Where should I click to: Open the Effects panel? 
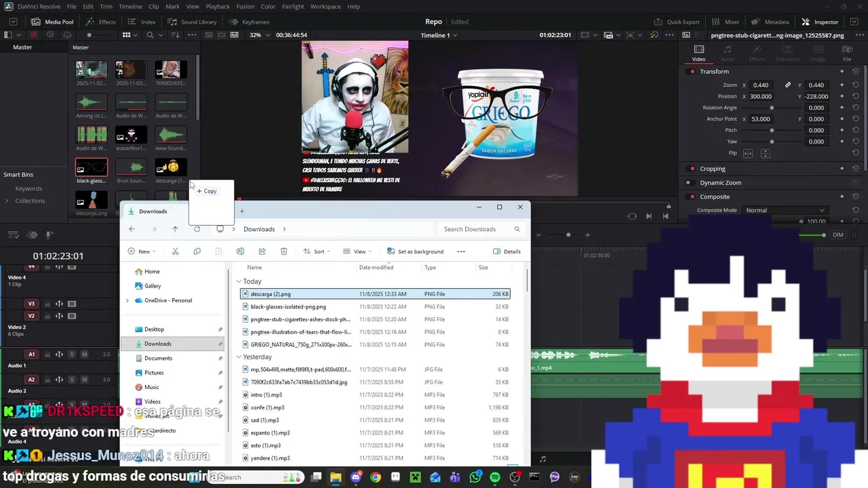pos(100,22)
